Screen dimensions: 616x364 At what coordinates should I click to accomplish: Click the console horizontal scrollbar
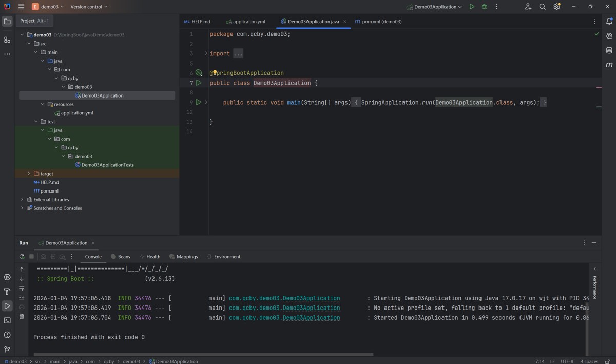tap(203, 354)
